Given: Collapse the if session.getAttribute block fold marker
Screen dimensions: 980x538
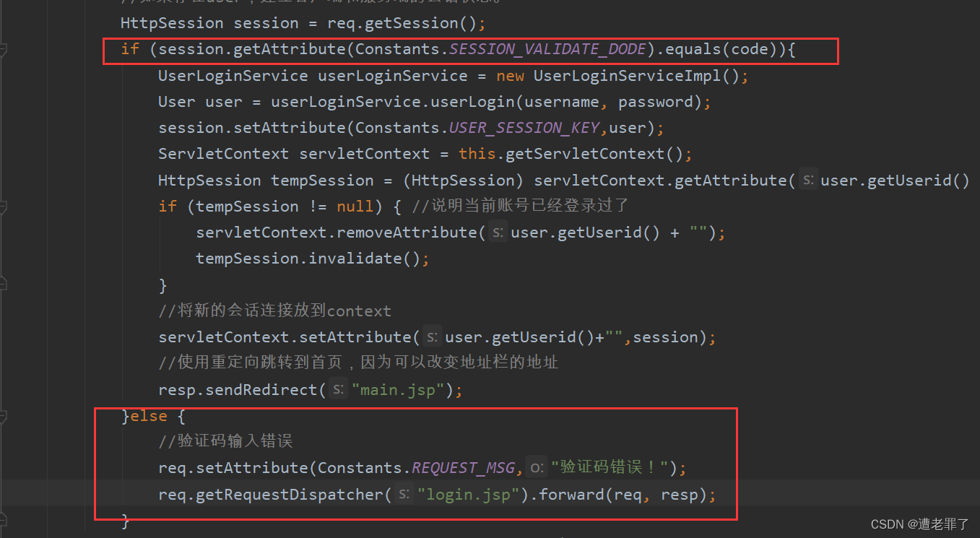Looking at the screenshot, I should point(3,50).
